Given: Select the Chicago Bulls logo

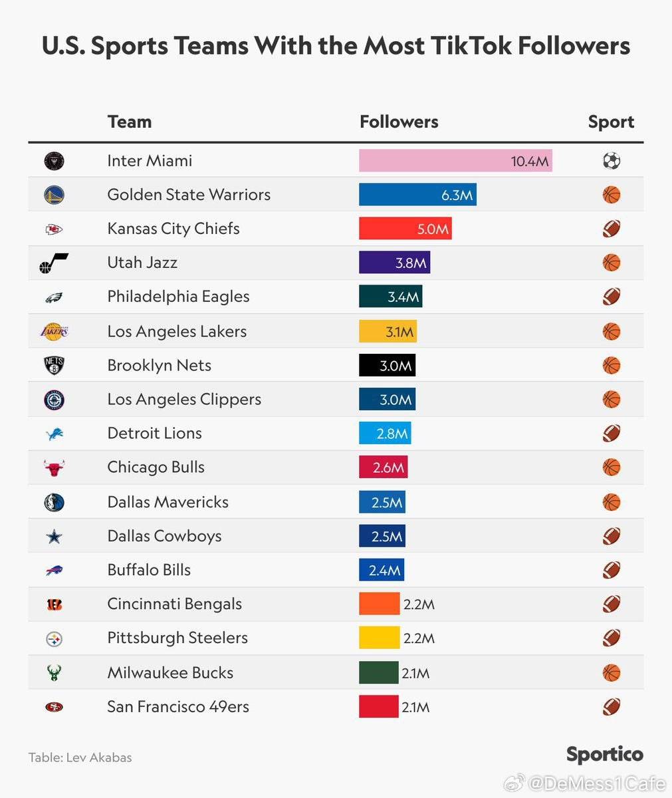Looking at the screenshot, I should [54, 468].
